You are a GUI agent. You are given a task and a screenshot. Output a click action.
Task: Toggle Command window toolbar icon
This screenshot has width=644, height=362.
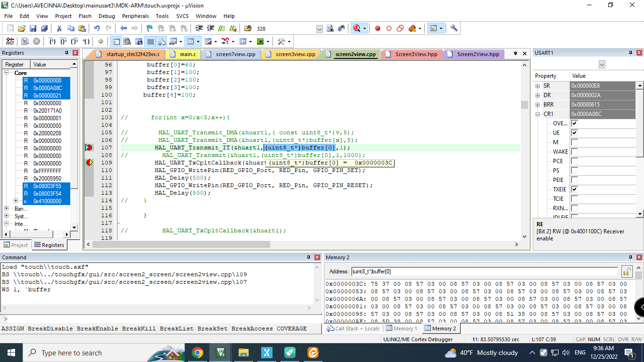coord(116,41)
